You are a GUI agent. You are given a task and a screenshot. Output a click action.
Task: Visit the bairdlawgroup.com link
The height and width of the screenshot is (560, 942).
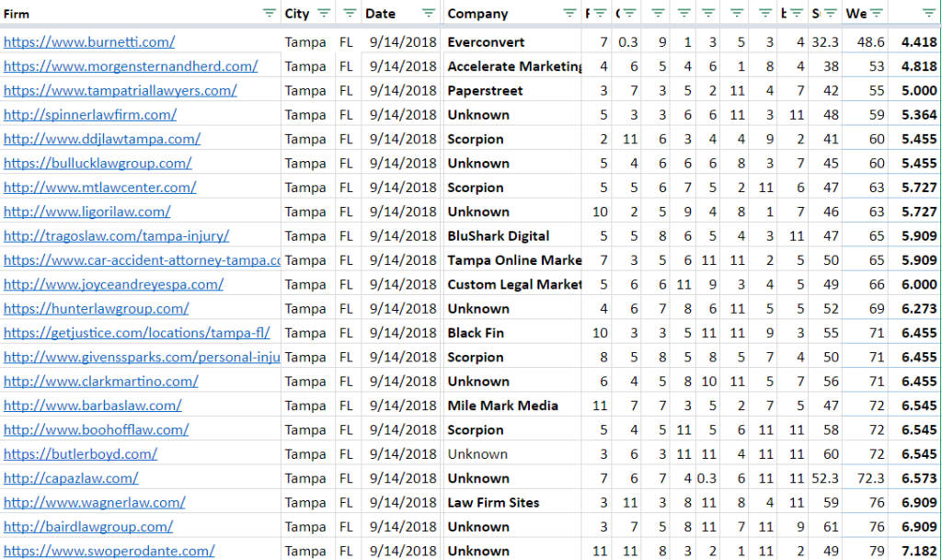pyautogui.click(x=88, y=526)
